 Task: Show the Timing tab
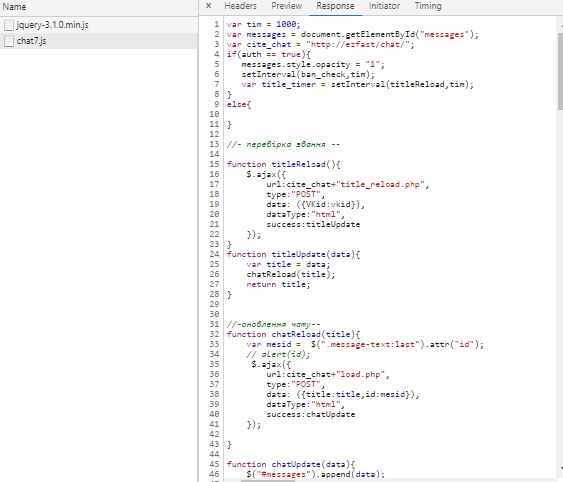click(x=428, y=6)
